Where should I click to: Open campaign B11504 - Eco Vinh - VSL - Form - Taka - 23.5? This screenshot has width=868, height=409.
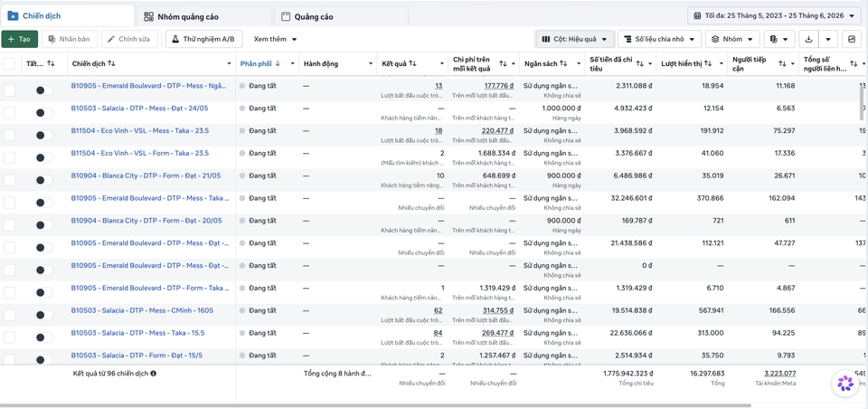click(140, 153)
